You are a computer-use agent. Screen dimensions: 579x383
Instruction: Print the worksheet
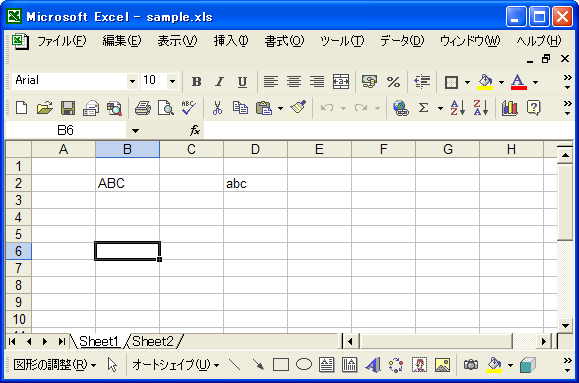click(x=143, y=108)
